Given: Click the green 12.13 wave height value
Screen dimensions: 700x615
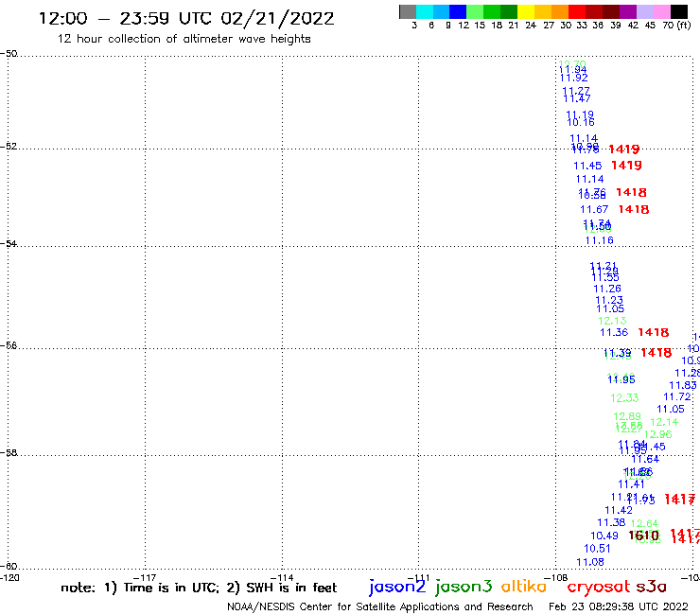Looking at the screenshot, I should pos(612,321).
